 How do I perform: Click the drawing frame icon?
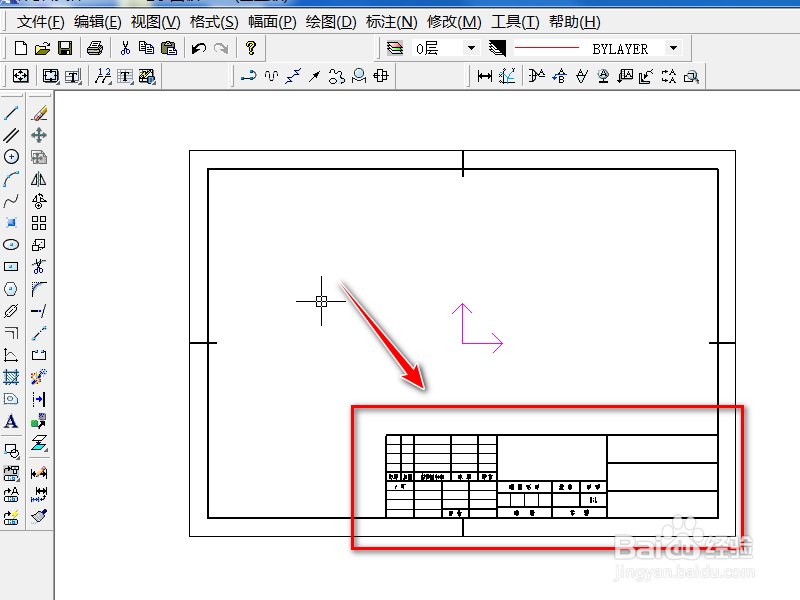[51, 77]
